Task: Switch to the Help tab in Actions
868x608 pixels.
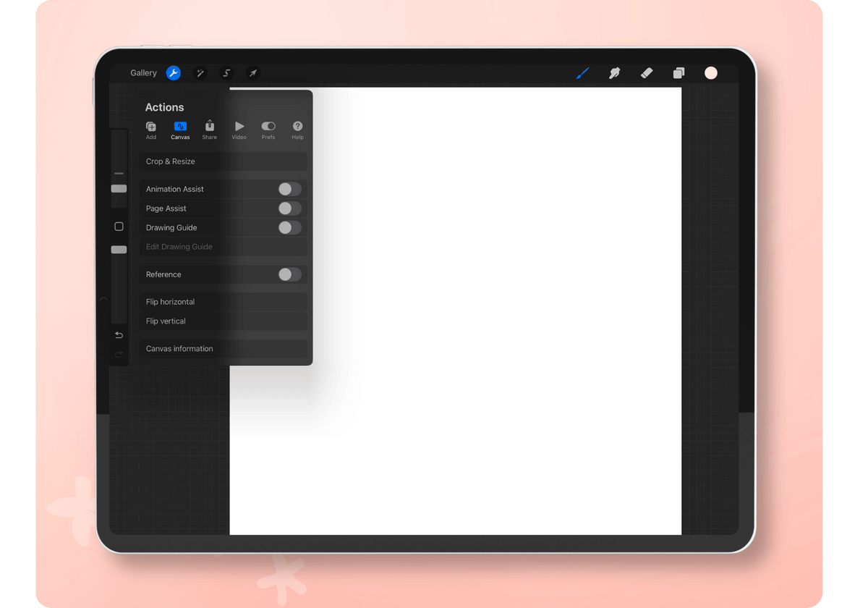Action: coord(297,130)
